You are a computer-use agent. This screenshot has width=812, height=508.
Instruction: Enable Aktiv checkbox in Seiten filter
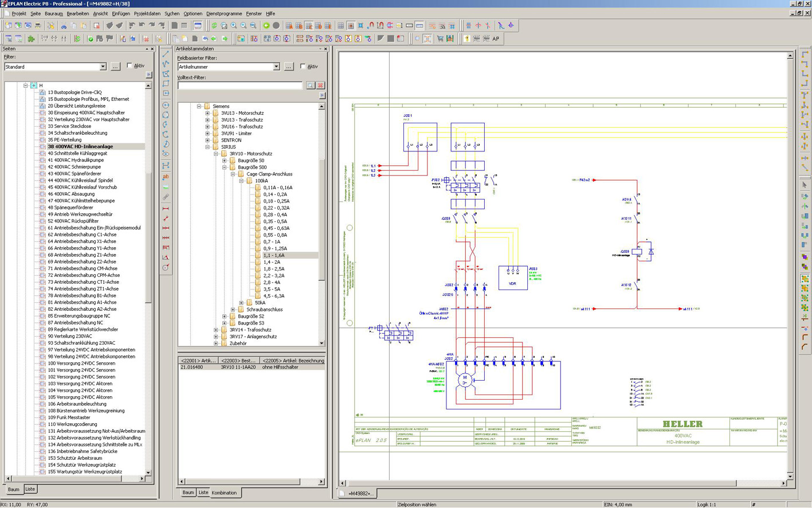pyautogui.click(x=130, y=66)
